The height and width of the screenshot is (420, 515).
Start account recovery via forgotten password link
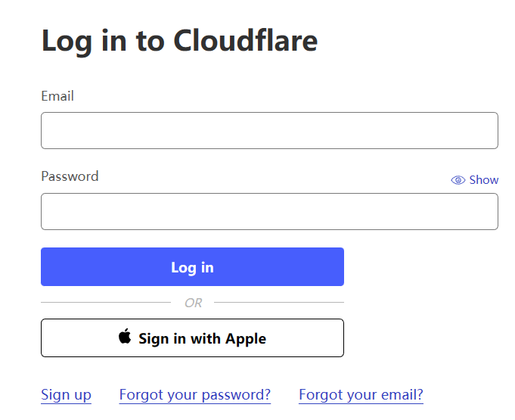click(x=195, y=395)
